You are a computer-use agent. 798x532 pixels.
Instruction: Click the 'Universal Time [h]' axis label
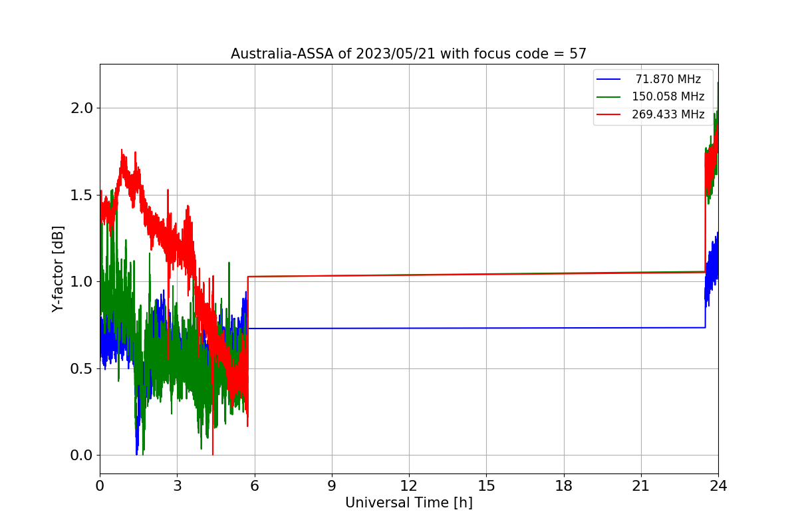pos(409,503)
